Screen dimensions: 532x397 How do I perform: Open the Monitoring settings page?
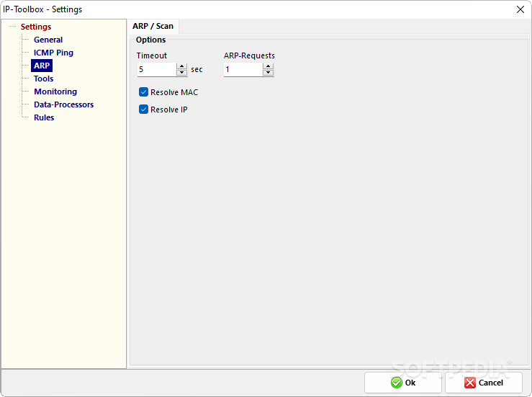coord(55,92)
